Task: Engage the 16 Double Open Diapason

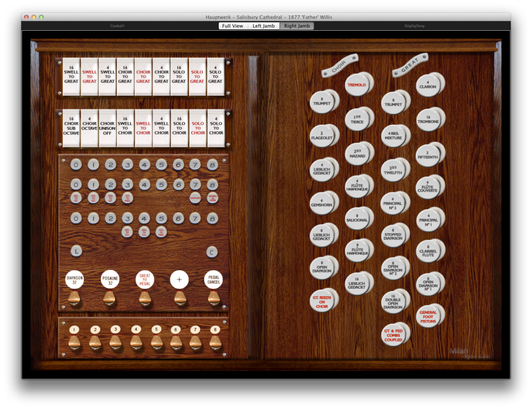Action: 393,302
